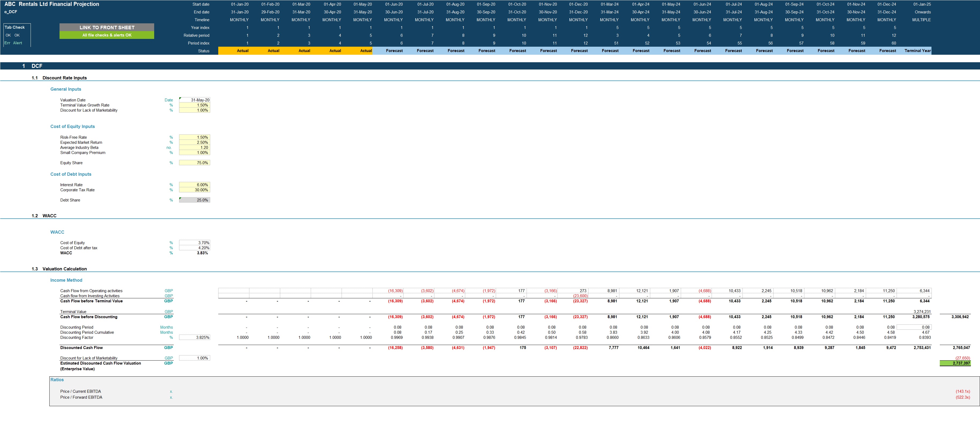Click the (522.3x) Price / Forward EBITDA ratio
This screenshot has height=422, width=980.
click(963, 397)
